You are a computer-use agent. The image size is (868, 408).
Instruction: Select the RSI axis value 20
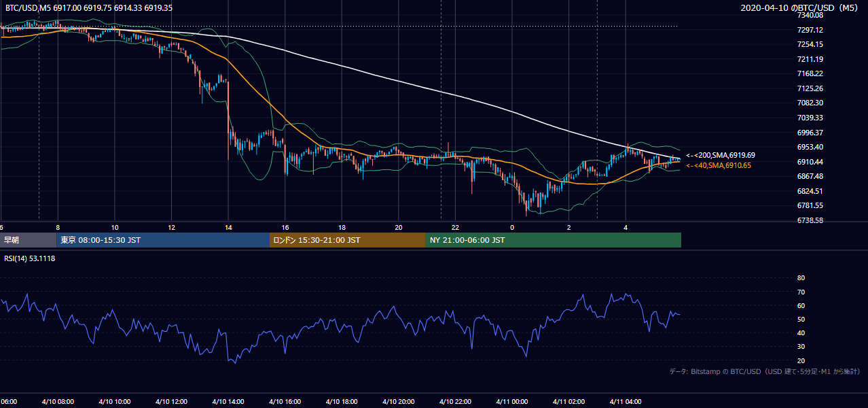[801, 360]
